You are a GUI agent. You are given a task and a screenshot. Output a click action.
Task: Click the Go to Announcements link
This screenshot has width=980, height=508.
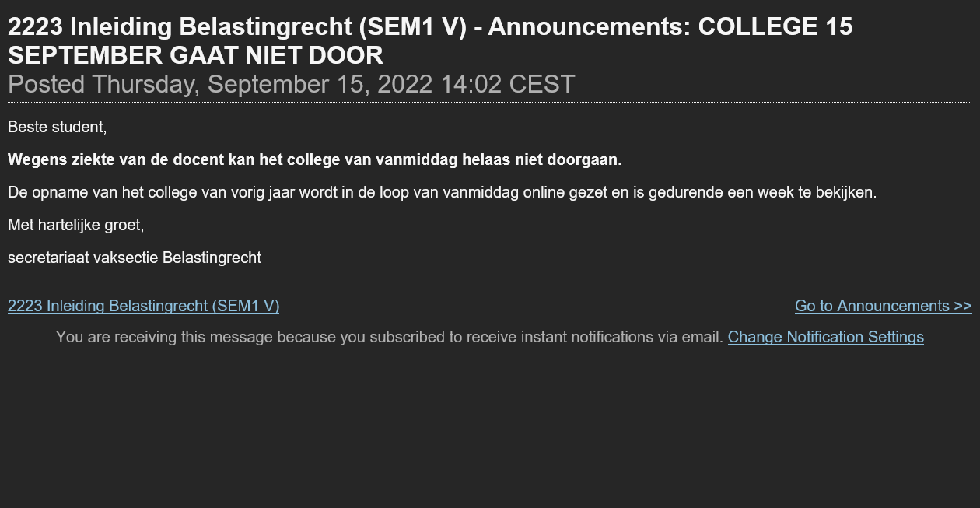883,306
